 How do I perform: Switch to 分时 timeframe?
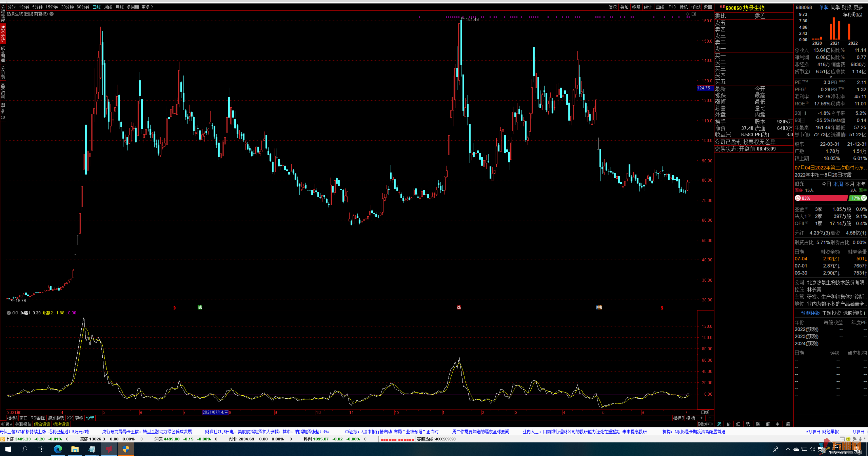click(12, 7)
